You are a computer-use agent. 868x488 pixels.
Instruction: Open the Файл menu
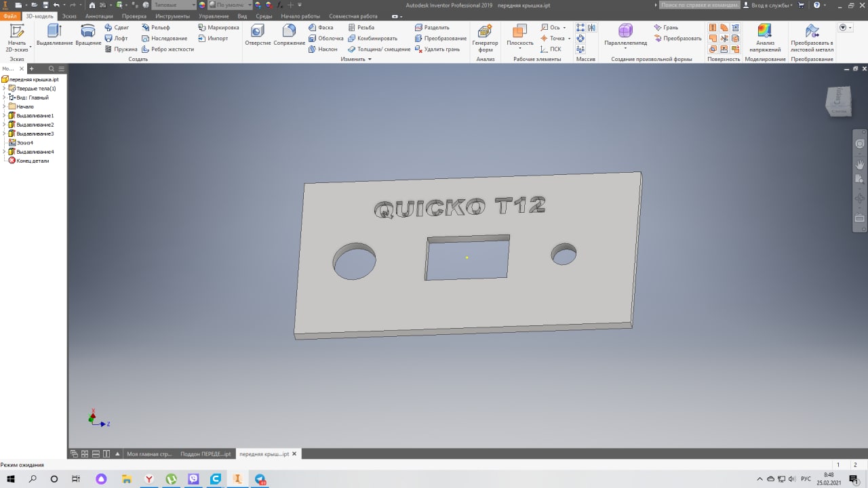click(10, 16)
